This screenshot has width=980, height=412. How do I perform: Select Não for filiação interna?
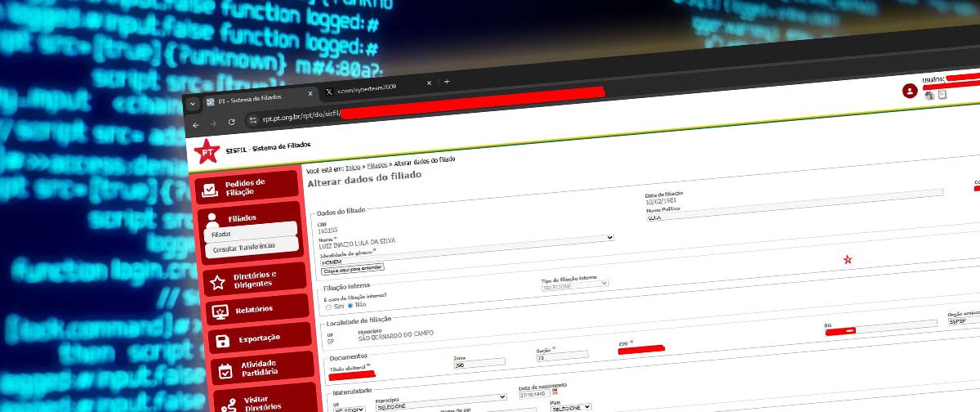(x=351, y=305)
